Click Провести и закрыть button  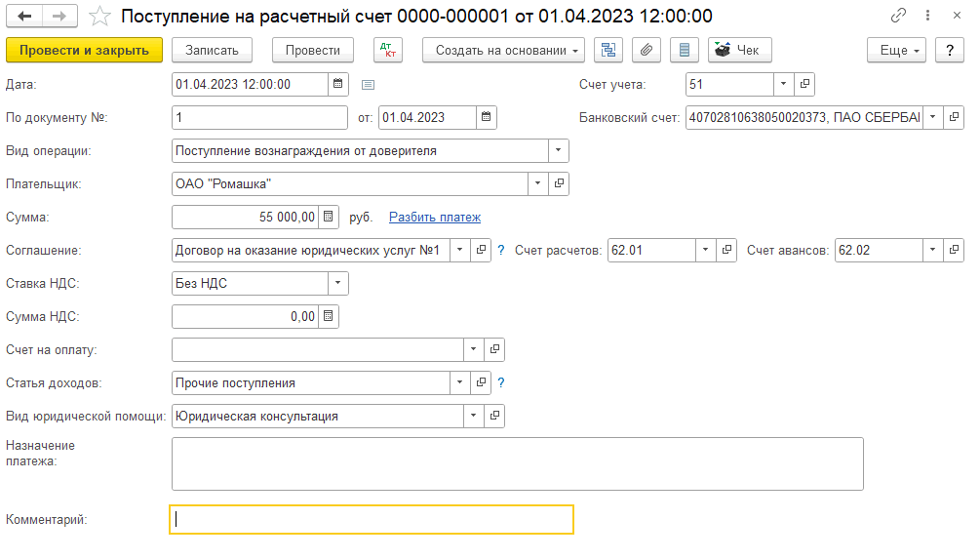coord(84,51)
